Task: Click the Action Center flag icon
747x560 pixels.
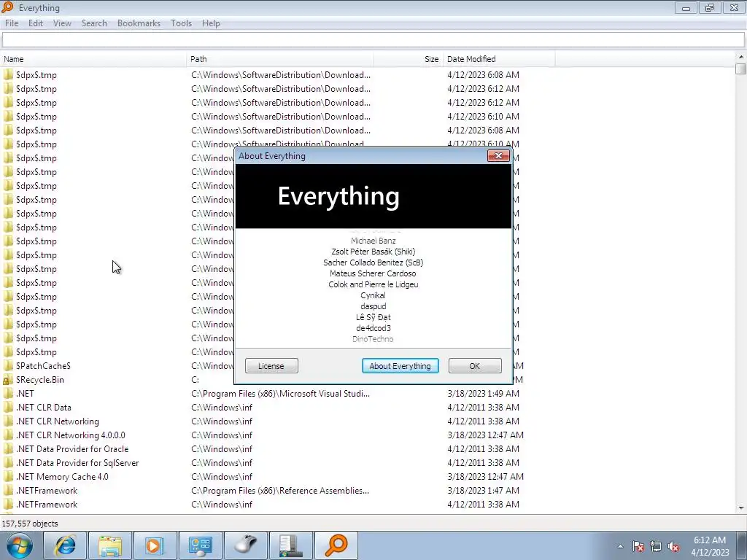Action: [x=638, y=546]
